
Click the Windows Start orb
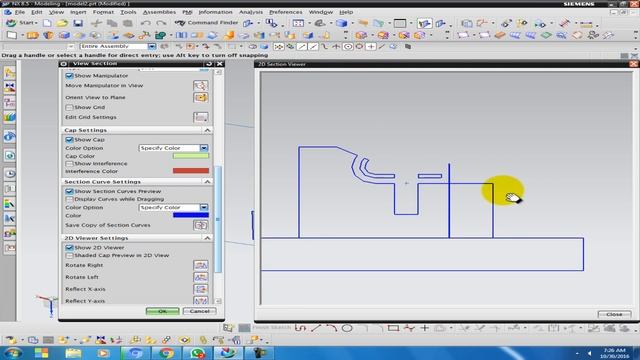click(13, 353)
